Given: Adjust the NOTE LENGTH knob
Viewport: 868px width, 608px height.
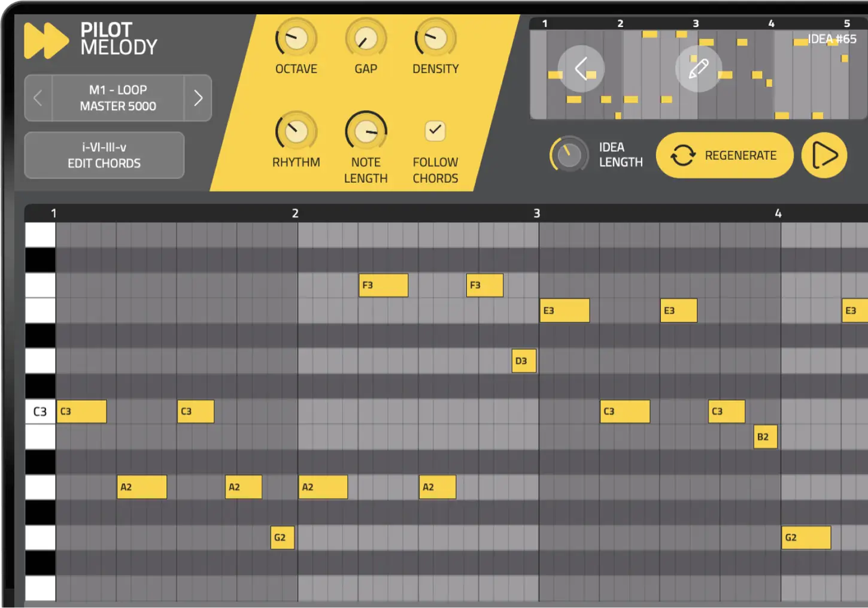Looking at the screenshot, I should pyautogui.click(x=365, y=132).
